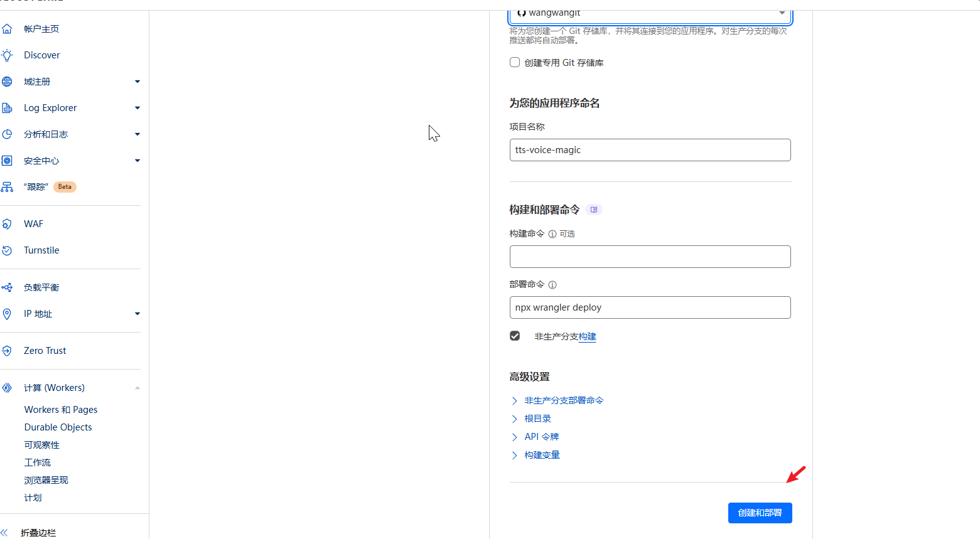
Task: Expand the 域注册 sidebar menu arrow
Action: click(x=137, y=82)
